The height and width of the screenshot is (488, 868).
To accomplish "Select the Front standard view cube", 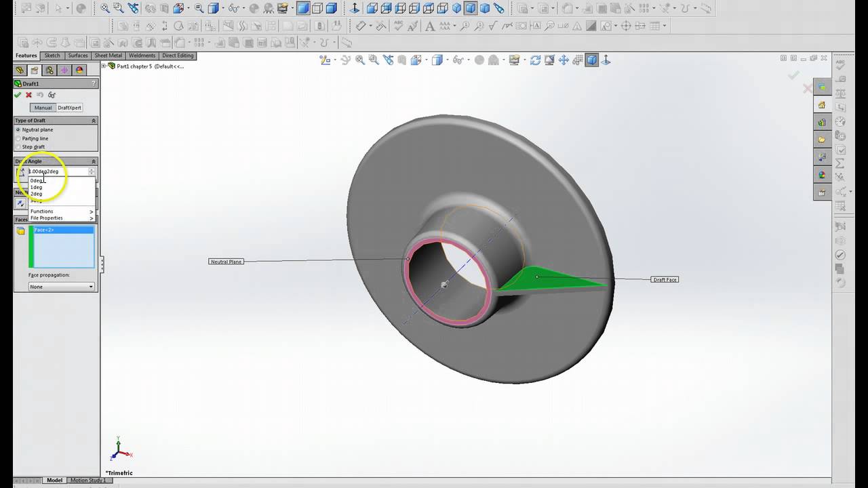I will (372, 9).
